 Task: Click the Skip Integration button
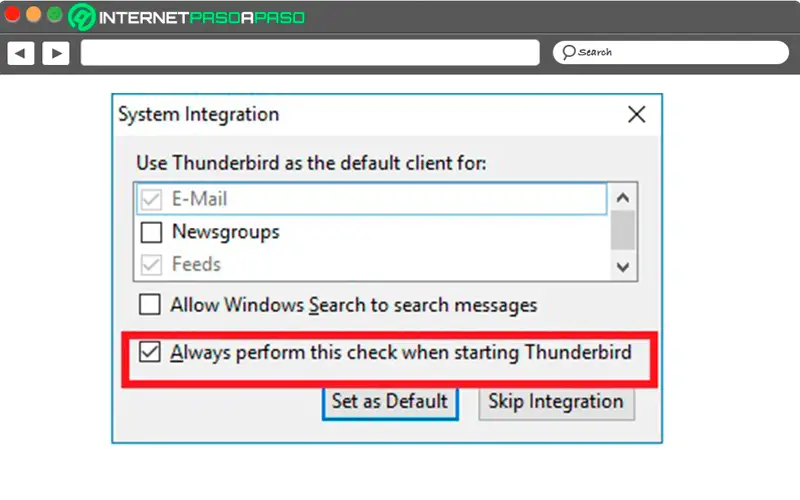click(556, 402)
